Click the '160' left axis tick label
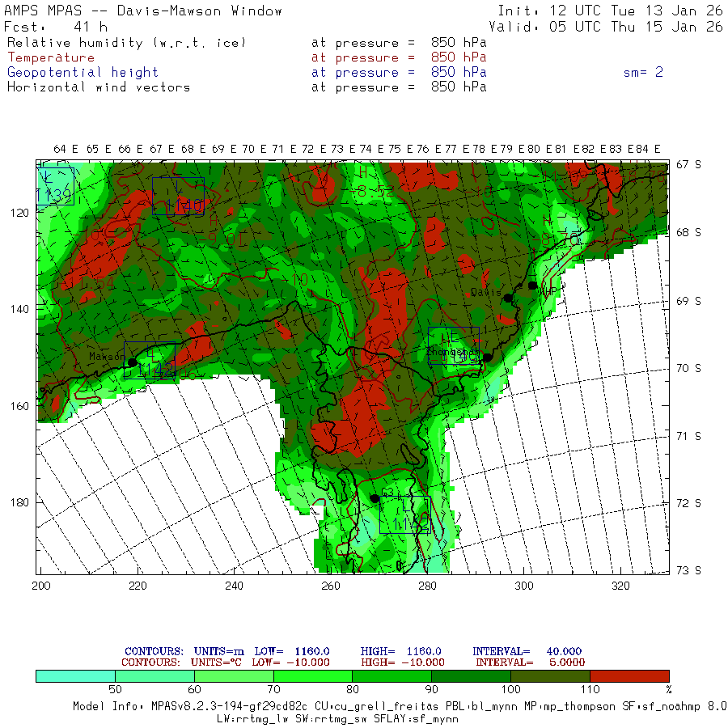The width and height of the screenshot is (728, 728). 19,406
